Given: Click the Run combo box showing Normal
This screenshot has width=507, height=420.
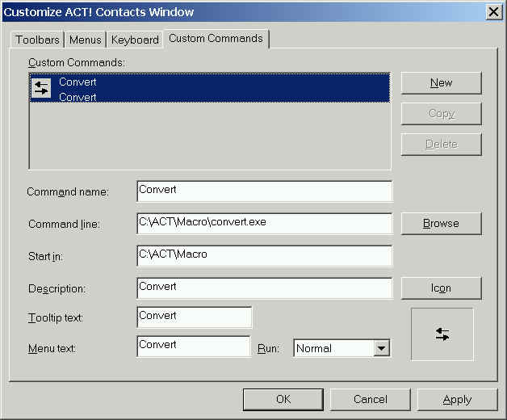Looking at the screenshot, I should (341, 348).
